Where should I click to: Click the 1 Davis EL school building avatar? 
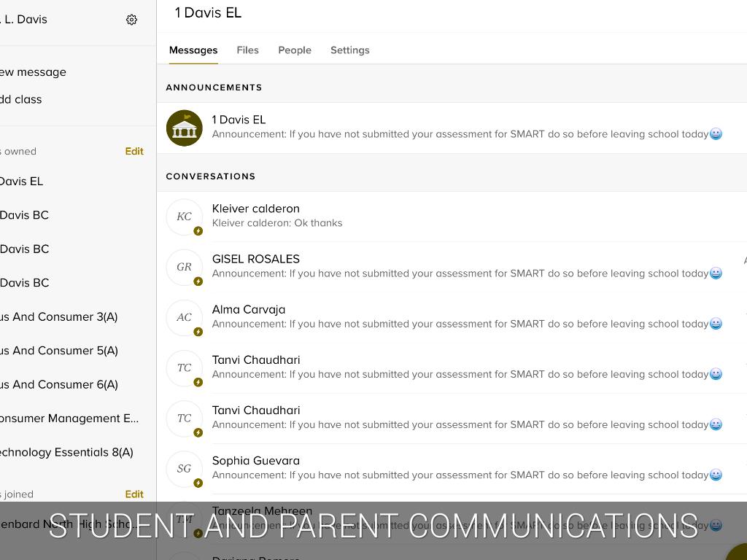[x=184, y=128]
